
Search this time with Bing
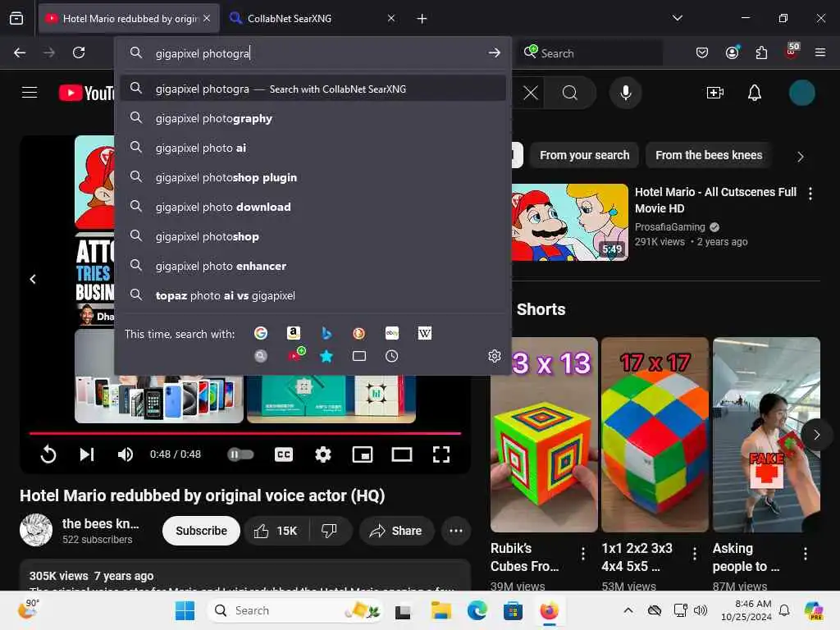click(326, 333)
